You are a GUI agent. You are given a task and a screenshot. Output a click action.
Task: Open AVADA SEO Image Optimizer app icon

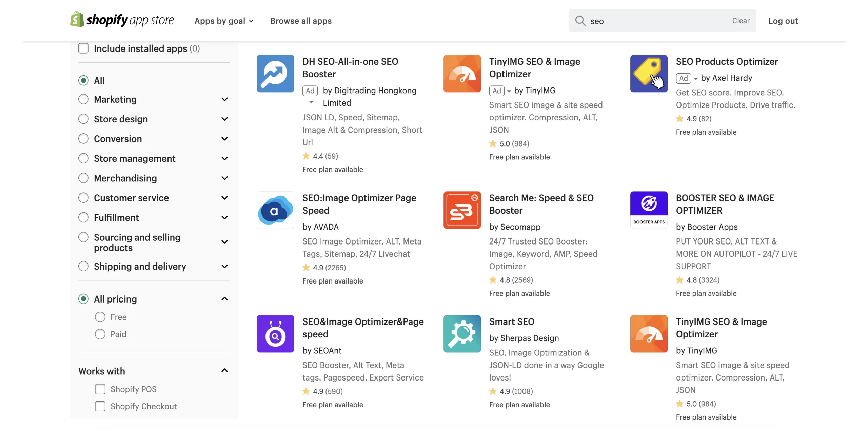[x=275, y=210]
